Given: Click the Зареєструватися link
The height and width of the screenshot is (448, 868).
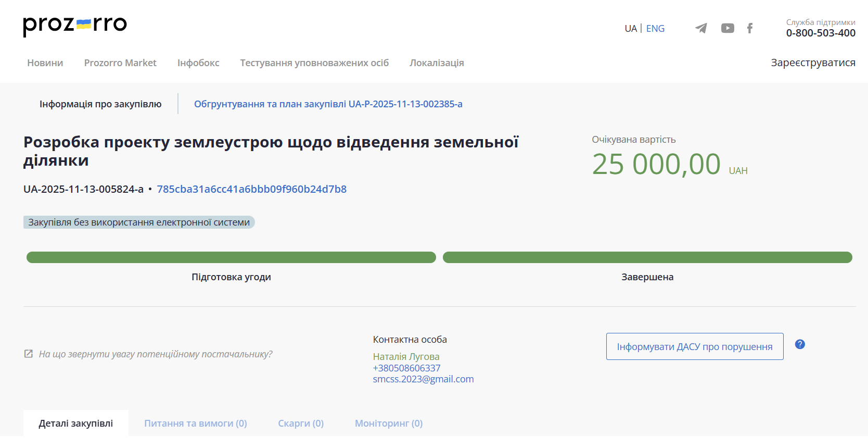Looking at the screenshot, I should point(813,63).
